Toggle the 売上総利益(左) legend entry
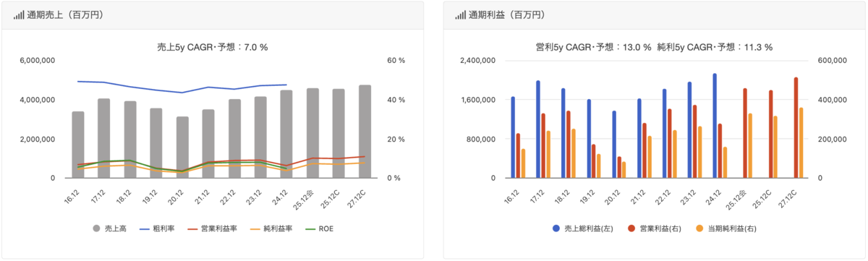 582,228
